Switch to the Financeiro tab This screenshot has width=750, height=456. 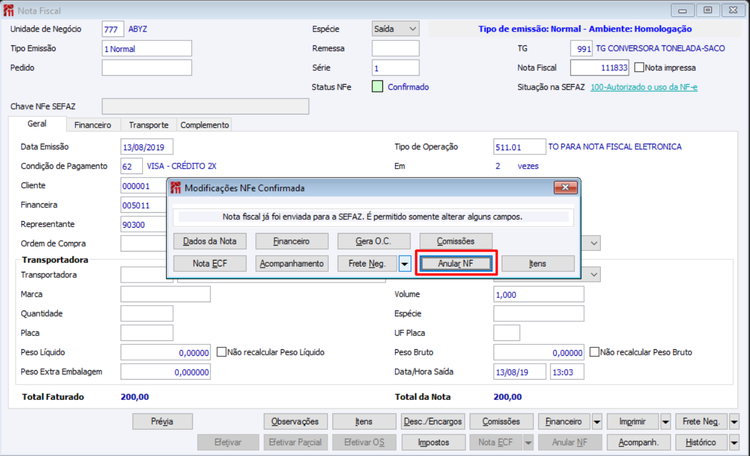93,125
